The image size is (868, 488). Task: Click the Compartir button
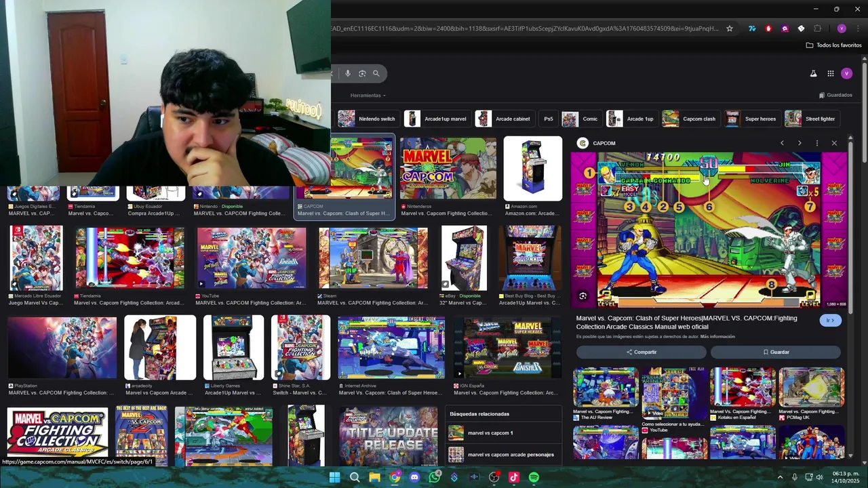click(x=641, y=352)
